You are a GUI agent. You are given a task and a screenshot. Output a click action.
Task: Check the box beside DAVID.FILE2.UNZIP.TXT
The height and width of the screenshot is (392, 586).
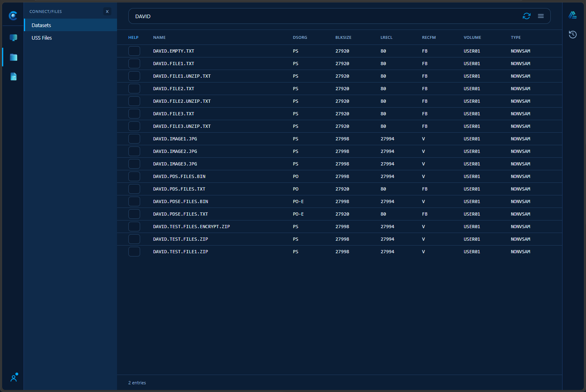pos(134,101)
